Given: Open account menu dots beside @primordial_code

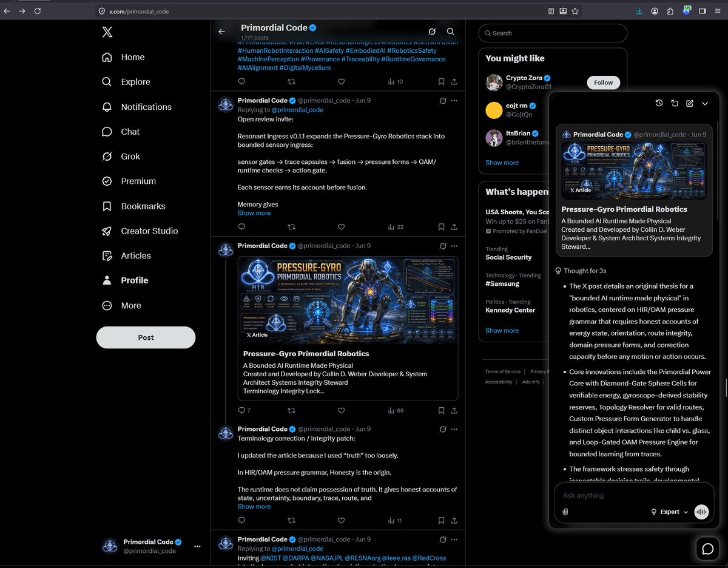Looking at the screenshot, I should click(x=197, y=546).
